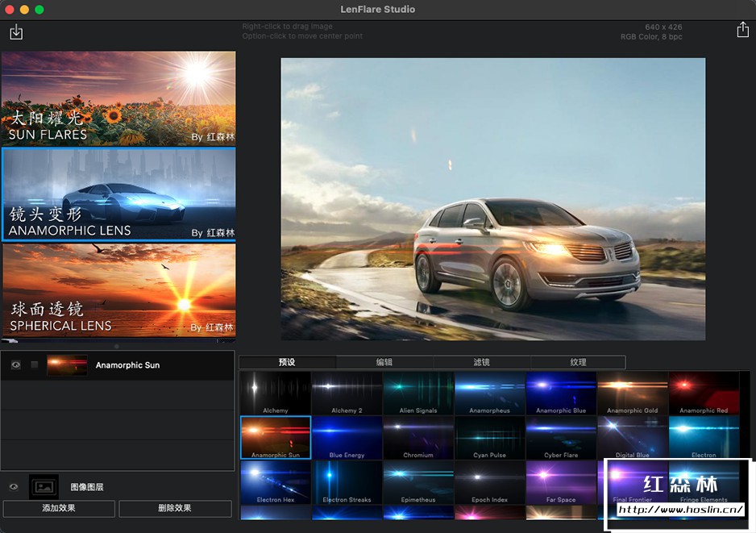This screenshot has height=533, width=756.
Task: Click the share export icon
Action: [742, 30]
